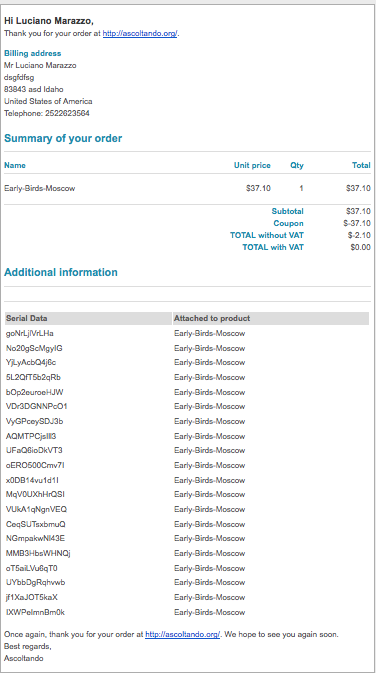The image size is (376, 674).
Task: Select serial code VDr3DGNNPcO1
Action: pos(37,406)
